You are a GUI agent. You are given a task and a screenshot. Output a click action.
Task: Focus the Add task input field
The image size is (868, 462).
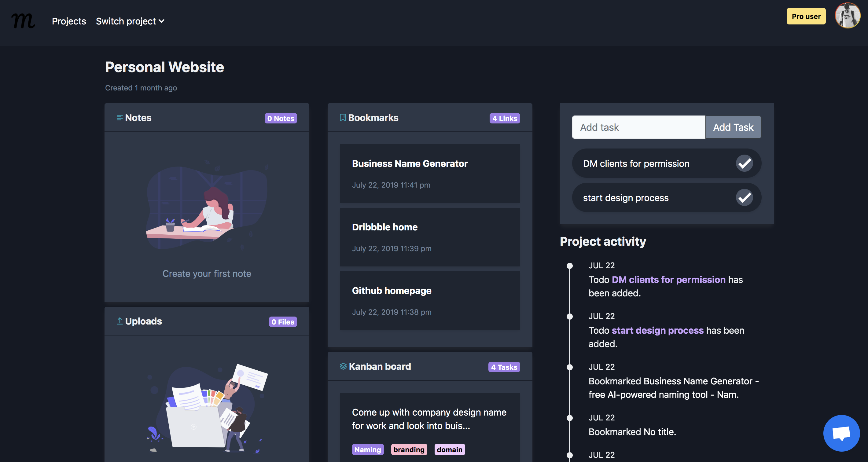point(638,127)
